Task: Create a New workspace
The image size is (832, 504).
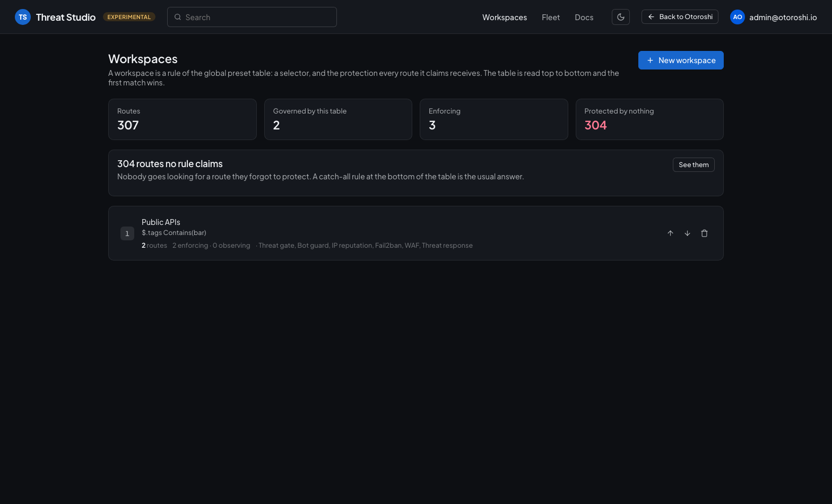Action: click(x=681, y=60)
